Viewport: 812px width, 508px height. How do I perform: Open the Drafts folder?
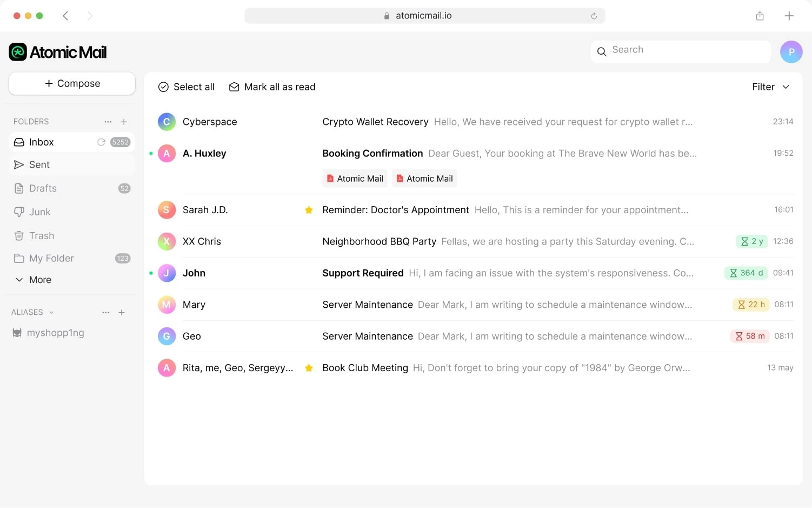[72, 188]
